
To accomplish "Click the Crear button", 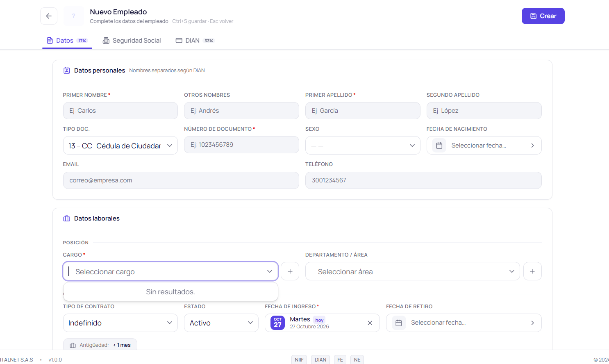I will pyautogui.click(x=543, y=16).
